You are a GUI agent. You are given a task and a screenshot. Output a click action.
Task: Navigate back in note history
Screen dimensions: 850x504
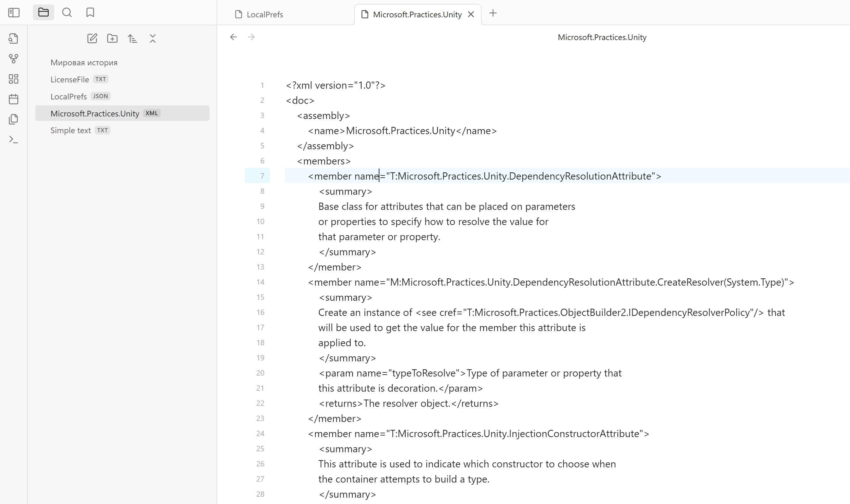(x=234, y=37)
